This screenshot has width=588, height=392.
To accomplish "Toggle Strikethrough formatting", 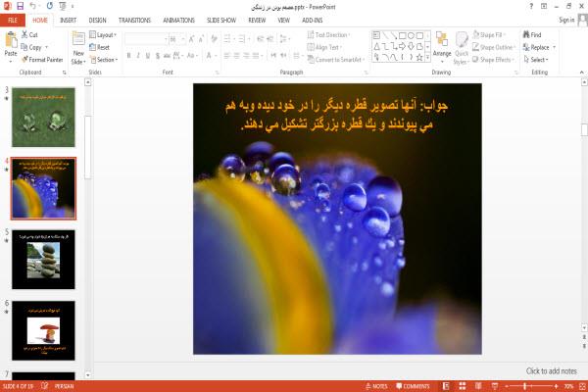I will (167, 56).
